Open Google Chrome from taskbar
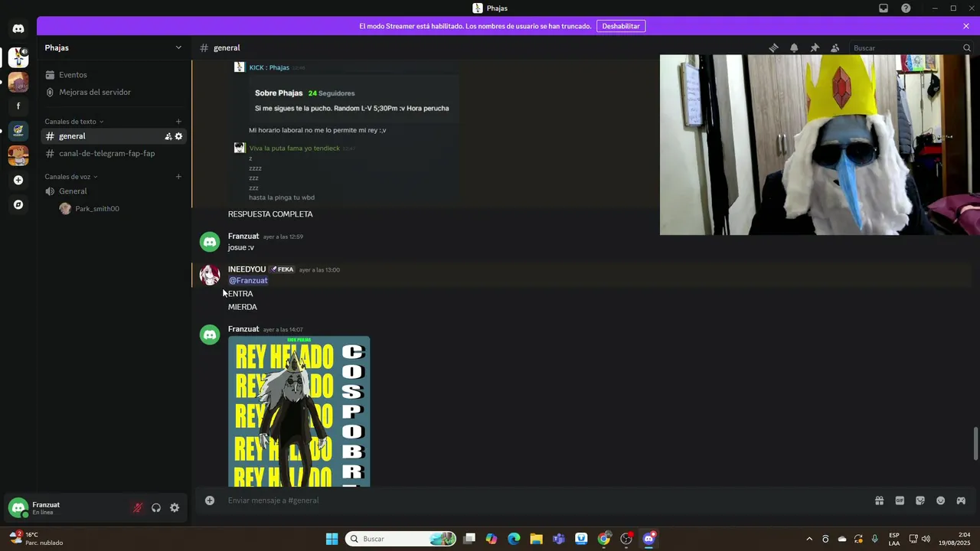 pos(604,539)
